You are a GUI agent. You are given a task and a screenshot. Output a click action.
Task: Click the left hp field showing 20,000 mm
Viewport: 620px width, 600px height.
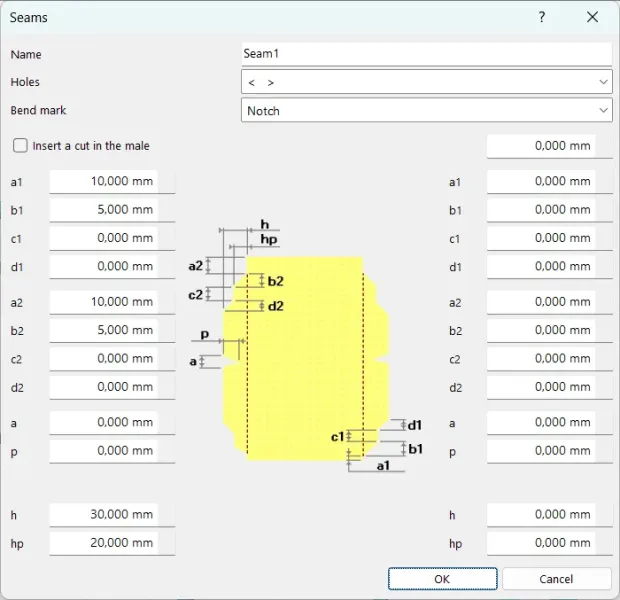[112, 543]
